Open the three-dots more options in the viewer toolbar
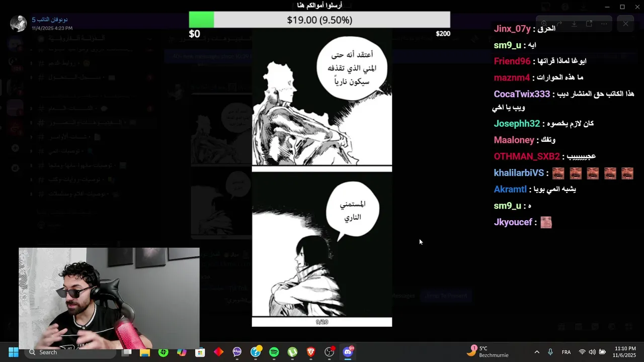This screenshot has width=644, height=362. tap(604, 24)
